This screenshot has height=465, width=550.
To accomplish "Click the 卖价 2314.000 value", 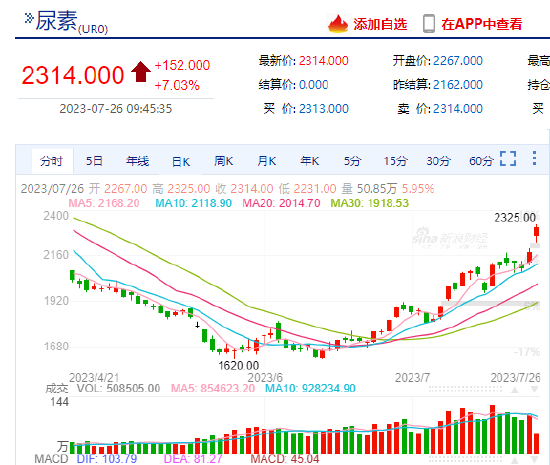I will [x=458, y=109].
